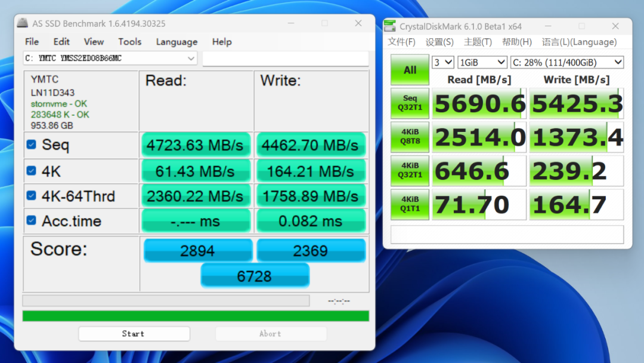Expand the C: 28% drive dropdown
The height and width of the screenshot is (363, 644).
pyautogui.click(x=567, y=63)
